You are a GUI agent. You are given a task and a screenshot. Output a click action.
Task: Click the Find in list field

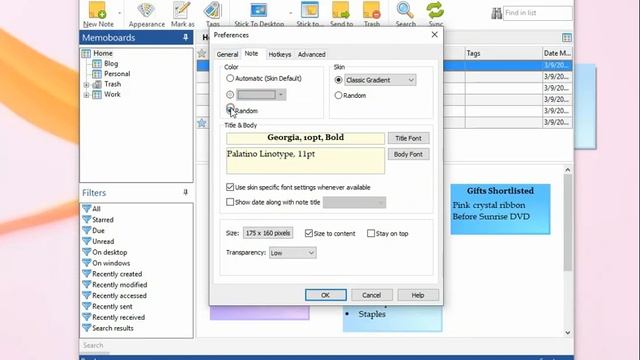(x=538, y=13)
